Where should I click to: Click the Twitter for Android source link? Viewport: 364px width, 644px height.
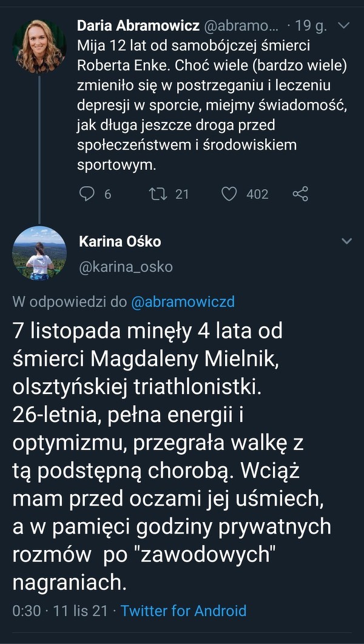click(x=183, y=611)
